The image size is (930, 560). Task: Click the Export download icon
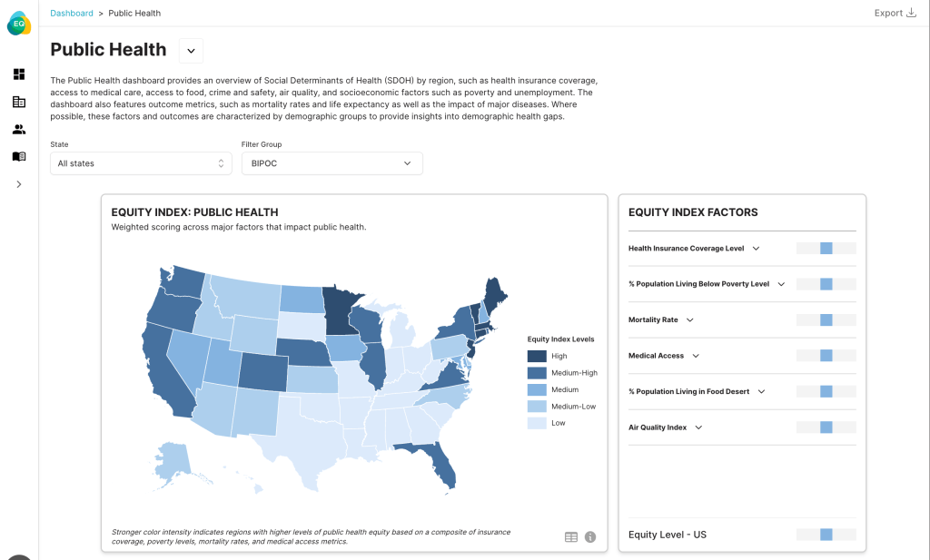911,13
